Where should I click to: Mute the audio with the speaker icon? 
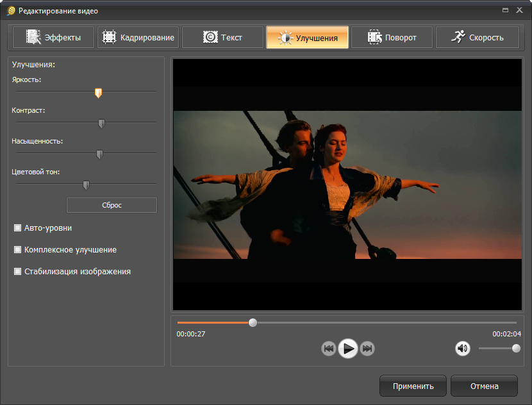coord(462,349)
